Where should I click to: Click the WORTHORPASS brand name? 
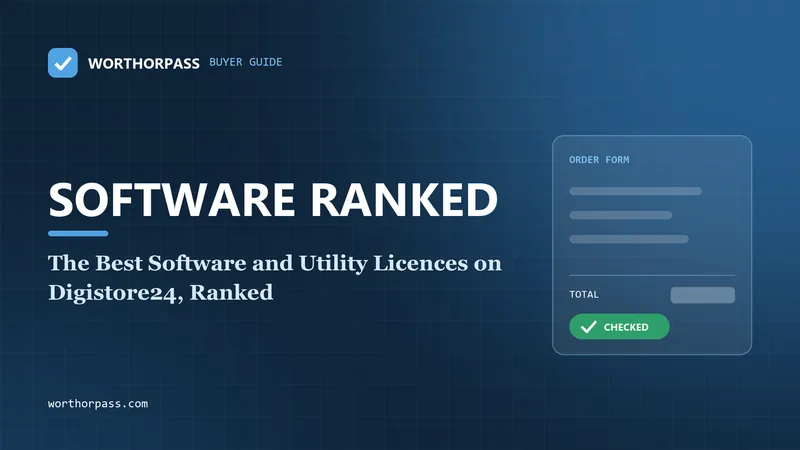(x=143, y=63)
